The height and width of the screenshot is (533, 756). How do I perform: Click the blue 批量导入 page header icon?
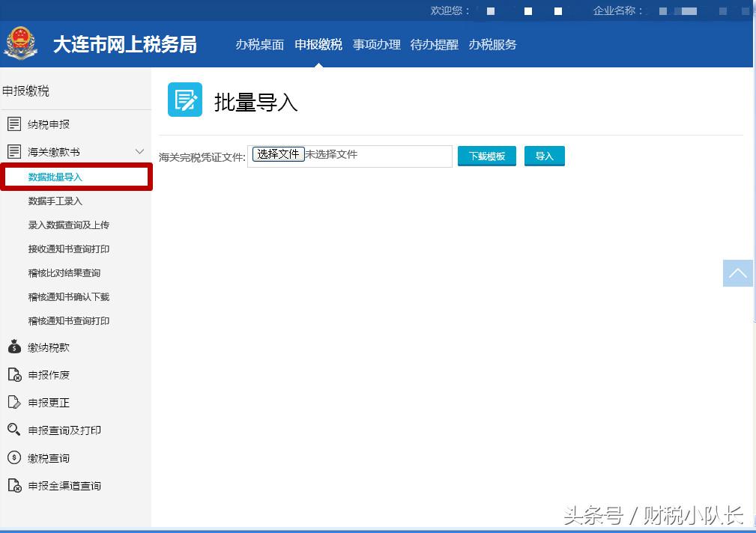click(x=184, y=98)
